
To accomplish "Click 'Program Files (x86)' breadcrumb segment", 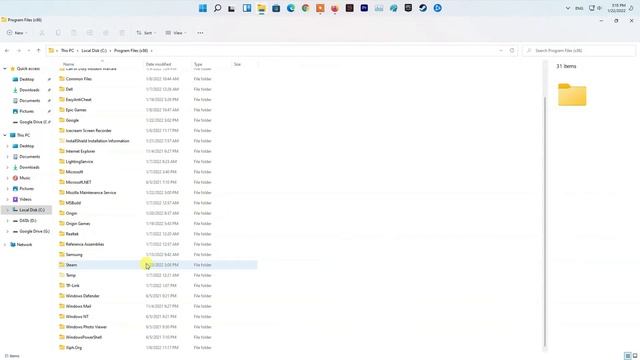I will click(131, 51).
